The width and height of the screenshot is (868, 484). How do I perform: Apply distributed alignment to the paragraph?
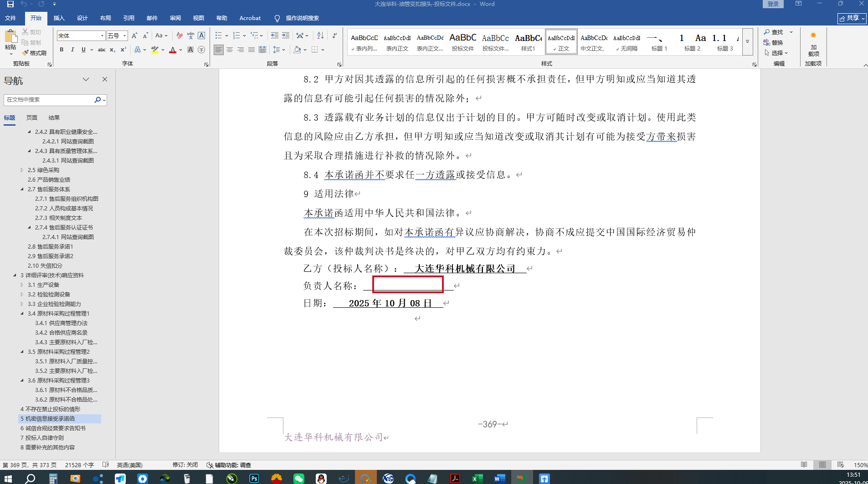[262, 50]
